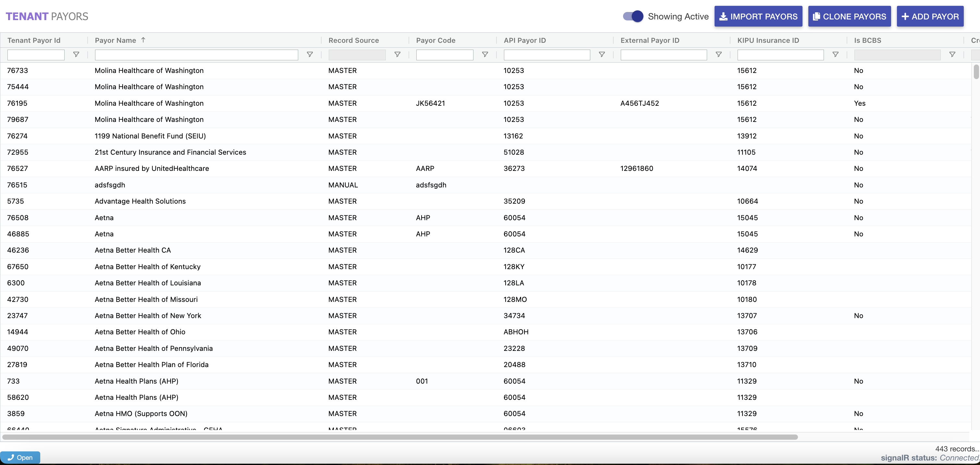
Task: Select the AARP insured by UnitedHealthcare row
Action: pos(152,168)
